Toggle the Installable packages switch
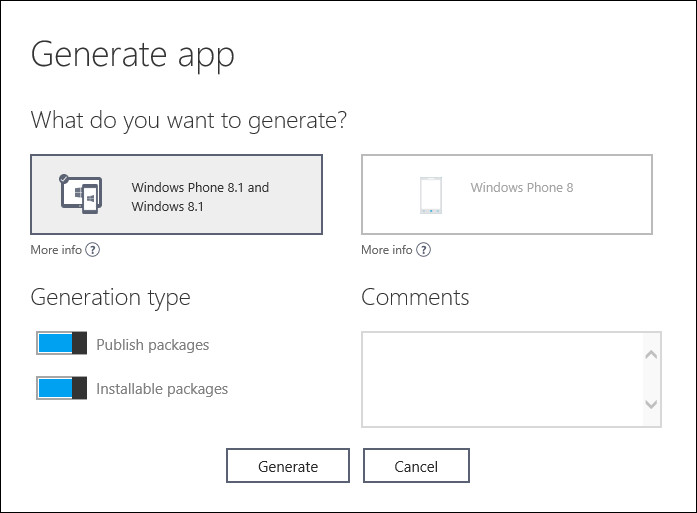The width and height of the screenshot is (697, 513). click(x=61, y=388)
